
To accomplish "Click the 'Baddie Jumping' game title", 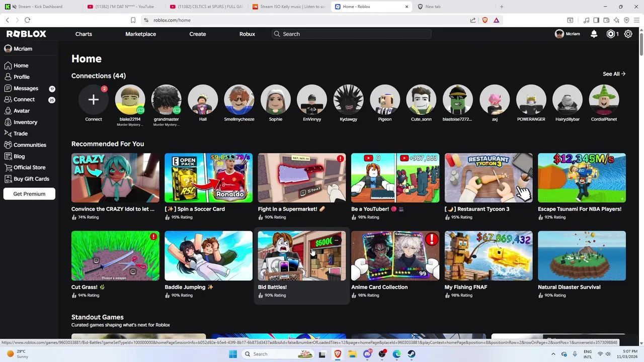I will [x=189, y=287].
